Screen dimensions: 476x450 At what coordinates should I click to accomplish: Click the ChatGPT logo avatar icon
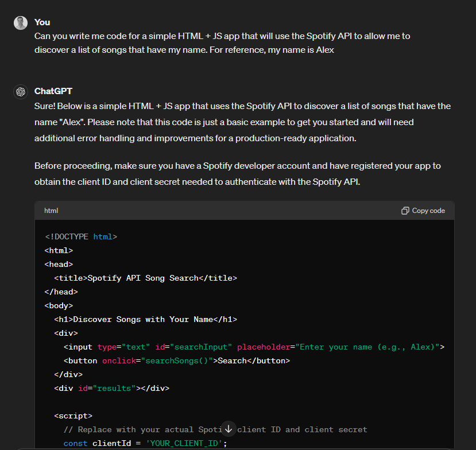(21, 92)
